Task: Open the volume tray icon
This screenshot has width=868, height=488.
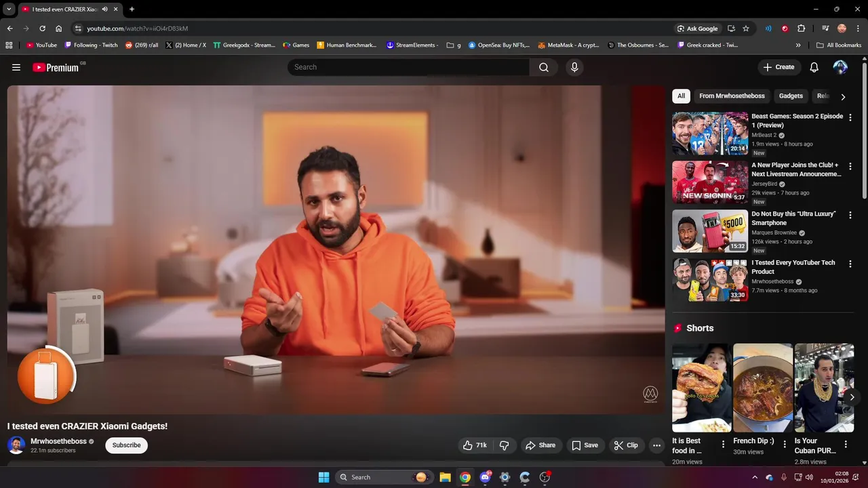Action: coord(809,477)
